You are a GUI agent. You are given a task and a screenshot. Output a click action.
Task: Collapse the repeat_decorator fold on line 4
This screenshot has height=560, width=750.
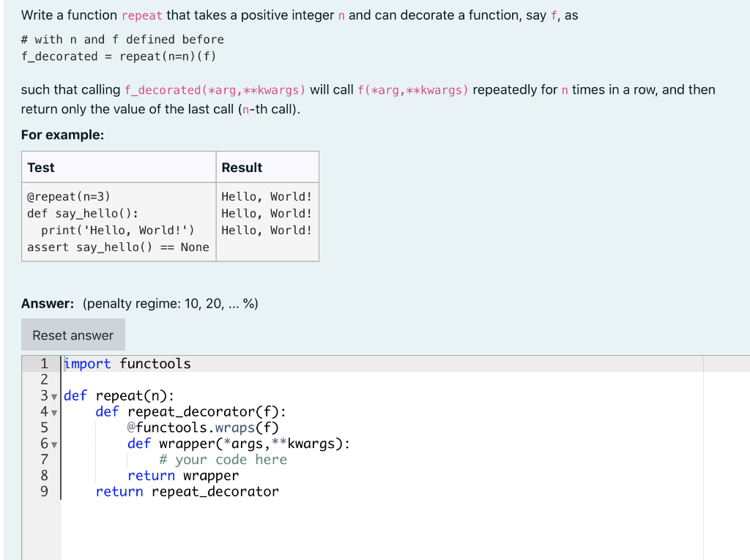pyautogui.click(x=53, y=411)
